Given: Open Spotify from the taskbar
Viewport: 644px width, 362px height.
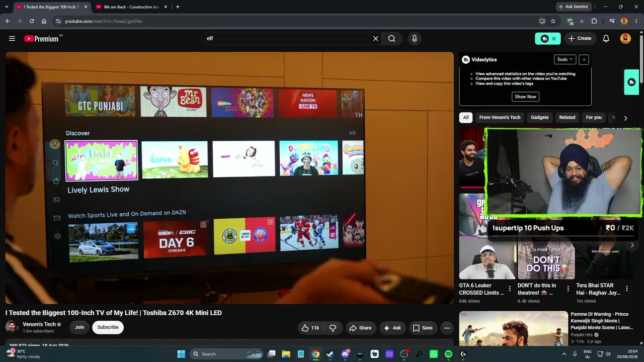Looking at the screenshot, I should pyautogui.click(x=448, y=354).
